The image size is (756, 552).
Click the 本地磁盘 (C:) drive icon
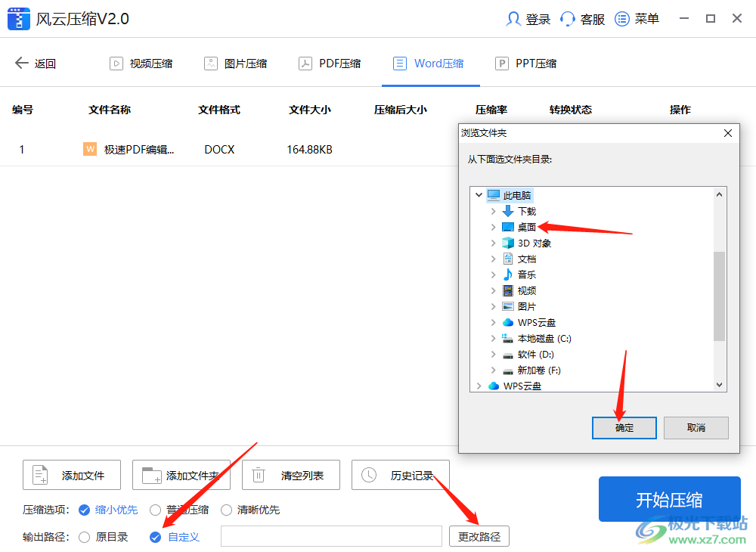click(507, 339)
